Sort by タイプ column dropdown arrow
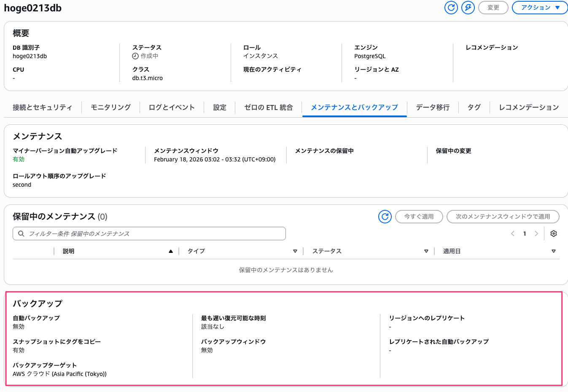568x392 pixels. click(x=295, y=251)
